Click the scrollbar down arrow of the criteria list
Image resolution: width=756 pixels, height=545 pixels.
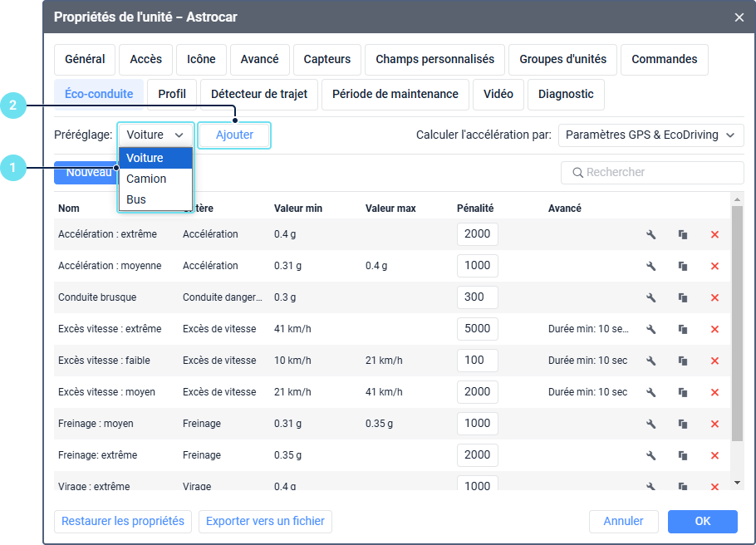click(x=737, y=483)
